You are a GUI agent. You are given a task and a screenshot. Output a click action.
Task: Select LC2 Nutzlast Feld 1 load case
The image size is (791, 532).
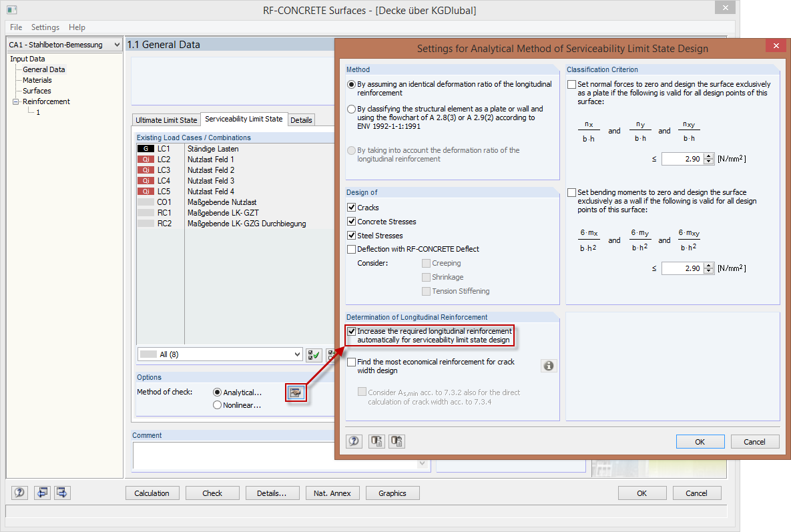pos(235,160)
